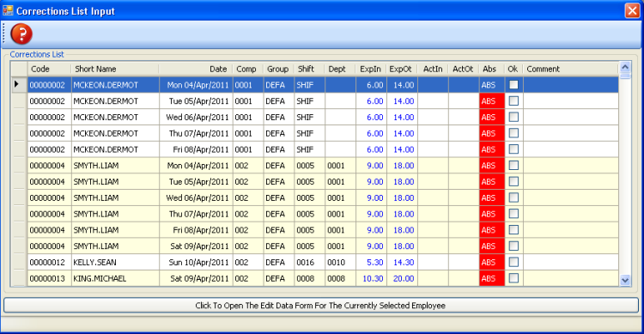This screenshot has height=334, width=644.
Task: Sort by the Code column header
Action: [x=49, y=69]
